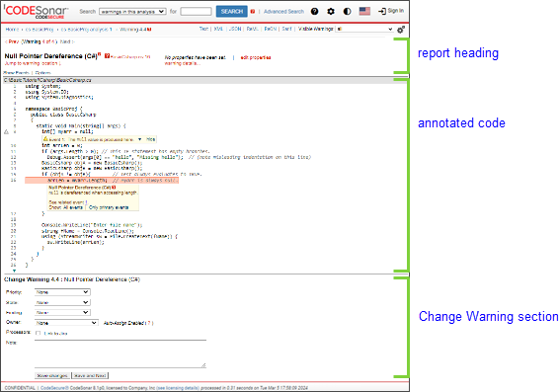559x392 pixels.
Task: Export the report as RxON
Action: pyautogui.click(x=271, y=29)
